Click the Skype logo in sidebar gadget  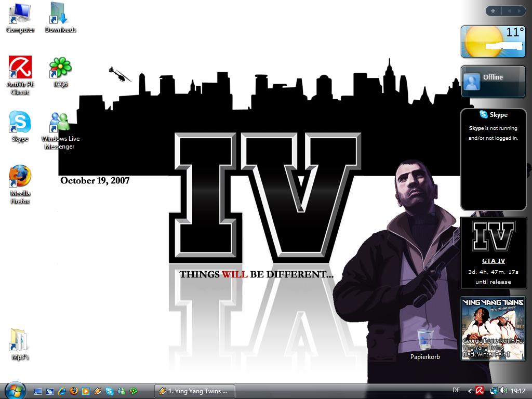coord(484,114)
